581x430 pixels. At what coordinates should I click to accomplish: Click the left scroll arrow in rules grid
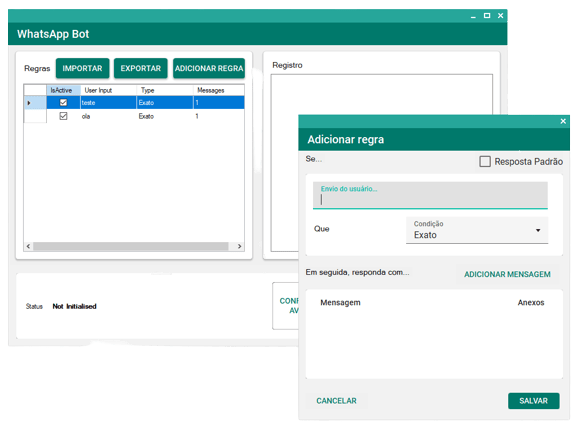(29, 246)
